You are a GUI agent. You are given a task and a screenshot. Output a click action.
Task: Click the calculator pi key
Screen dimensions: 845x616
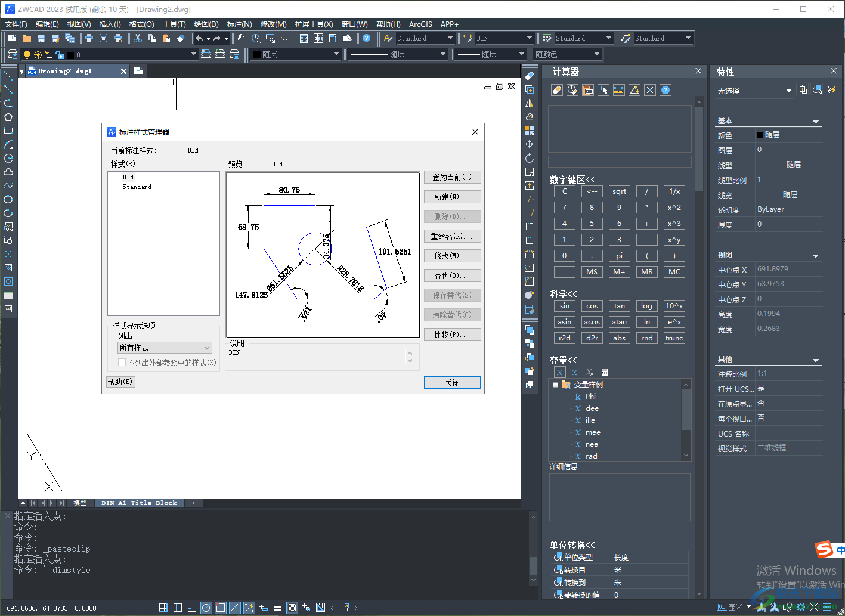tap(620, 256)
